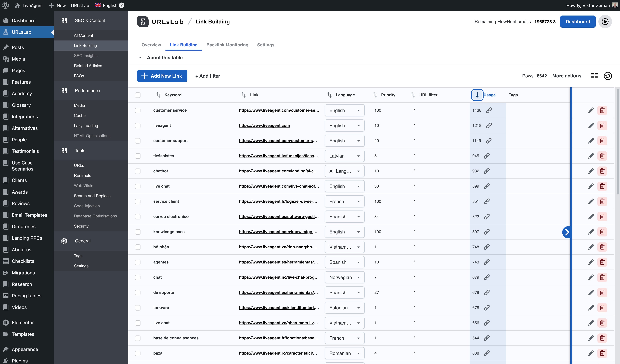Click the play circle icon next to Dashboard button
Screen dimensions: 620x364
click(605, 22)
